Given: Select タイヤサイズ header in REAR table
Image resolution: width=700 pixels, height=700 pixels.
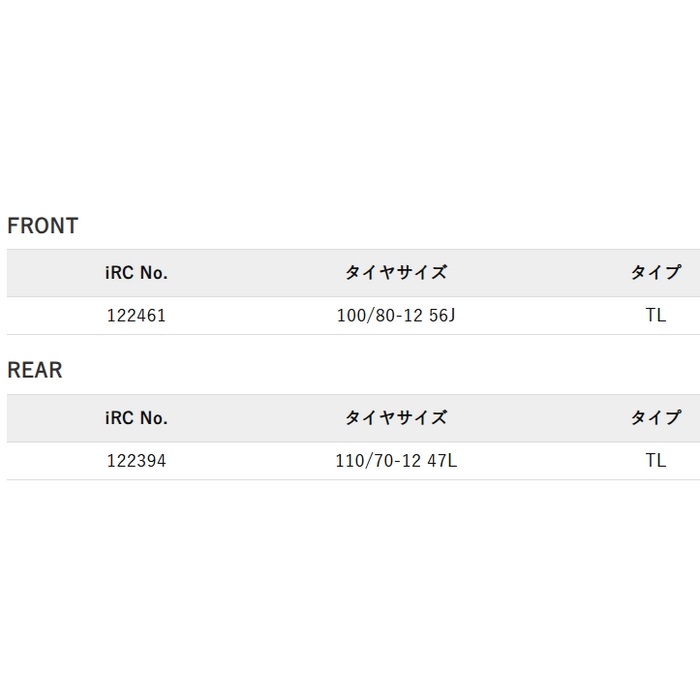Looking at the screenshot, I should pos(396,418).
